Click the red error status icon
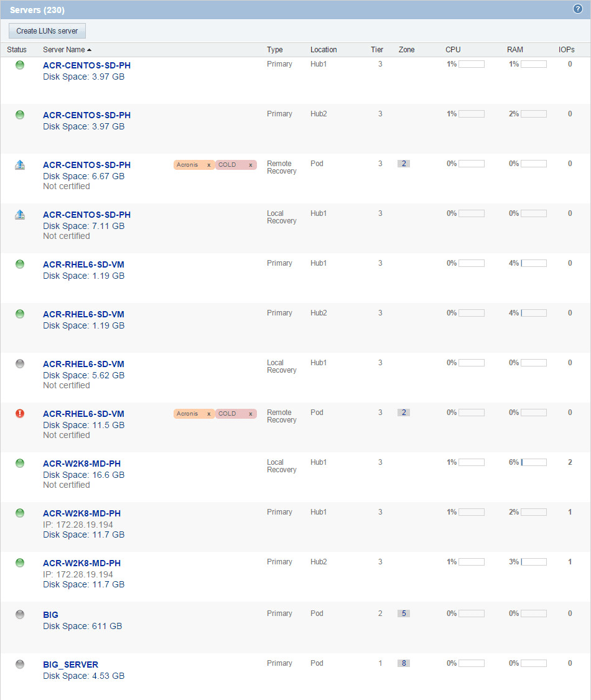Image resolution: width=591 pixels, height=700 pixels. click(x=20, y=413)
